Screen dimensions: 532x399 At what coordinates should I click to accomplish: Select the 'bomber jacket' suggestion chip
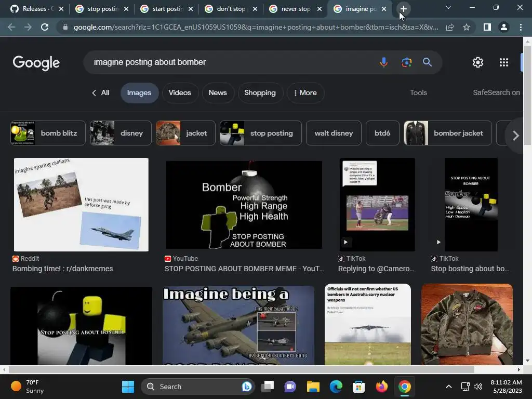point(447,133)
